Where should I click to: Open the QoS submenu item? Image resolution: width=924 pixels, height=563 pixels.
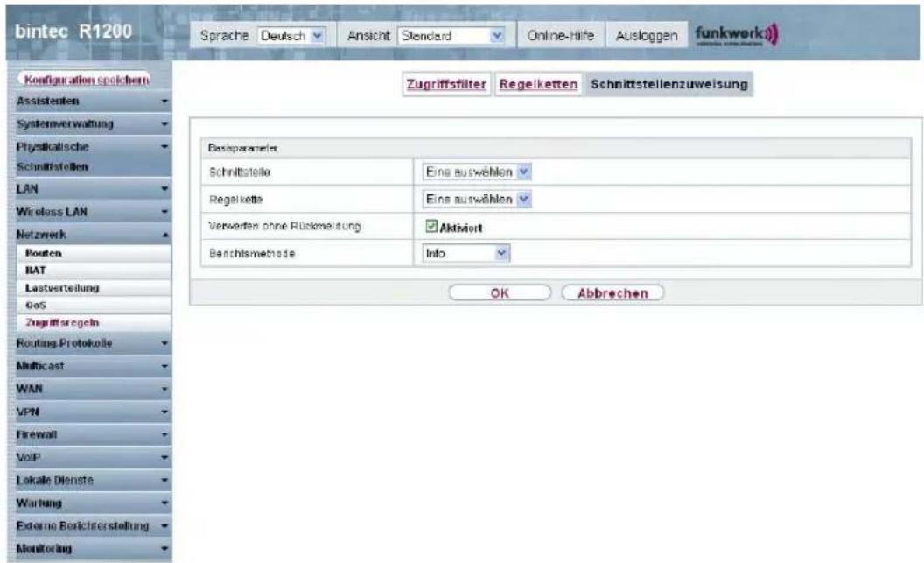94,306
